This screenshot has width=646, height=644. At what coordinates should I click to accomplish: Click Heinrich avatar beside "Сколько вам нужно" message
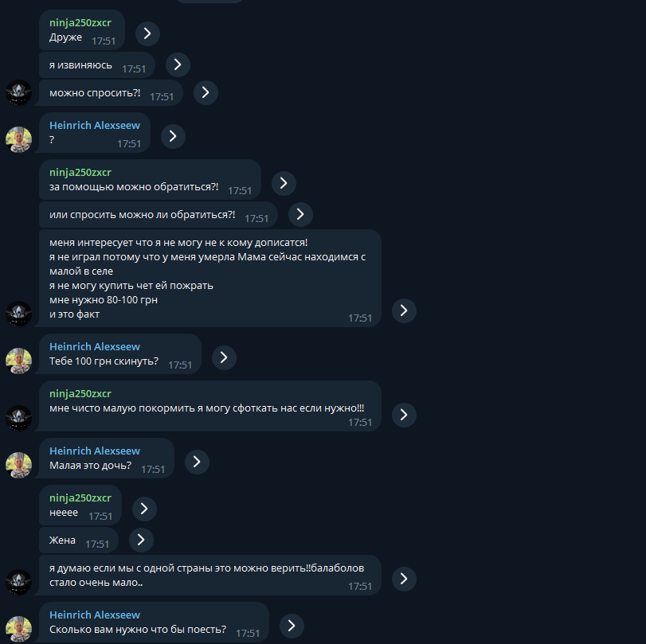click(x=18, y=629)
